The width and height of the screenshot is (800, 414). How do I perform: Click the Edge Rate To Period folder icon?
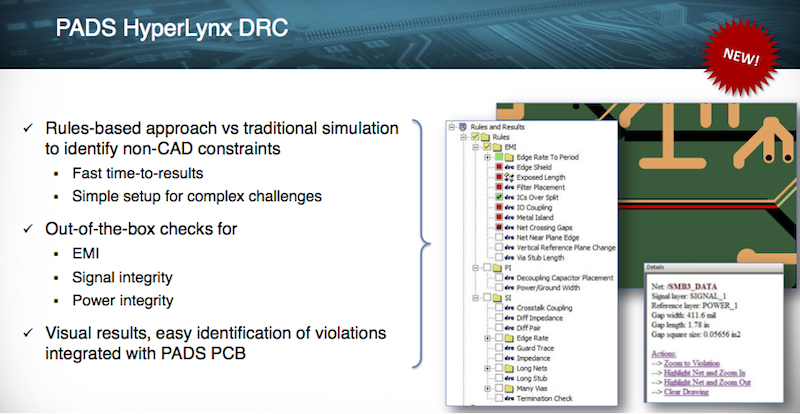click(508, 157)
